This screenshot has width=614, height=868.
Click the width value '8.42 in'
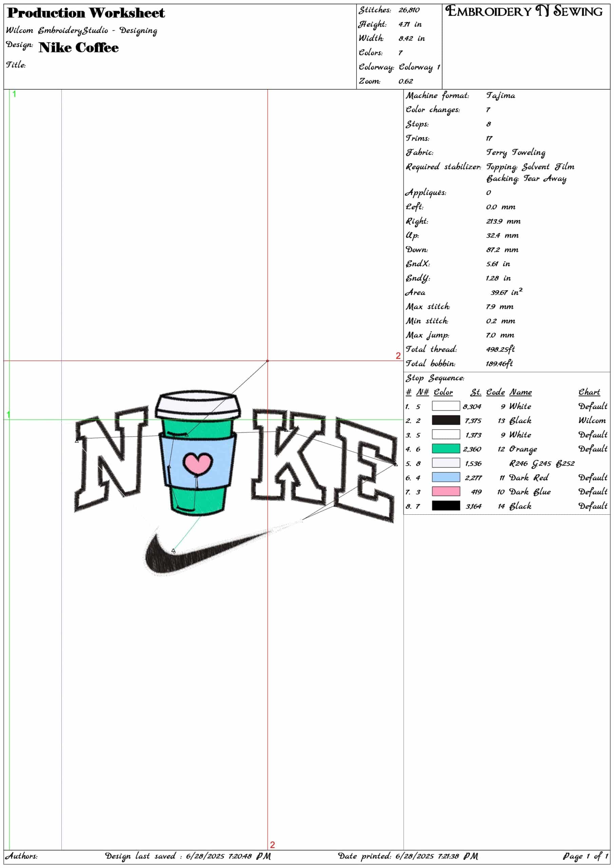tap(411, 39)
